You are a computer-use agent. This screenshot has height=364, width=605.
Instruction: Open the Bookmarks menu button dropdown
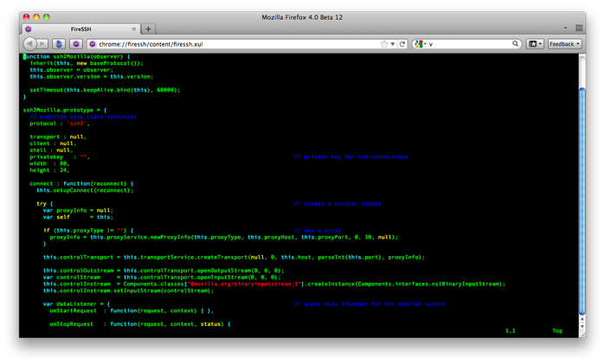point(535,44)
